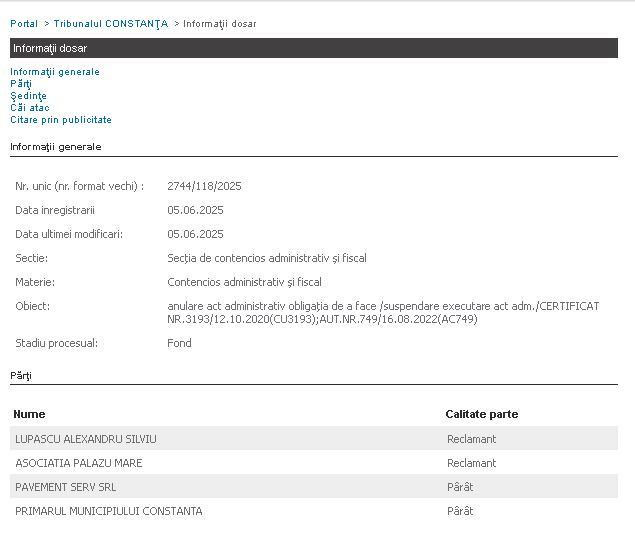Click the Nume column header
Screen dimensions: 635x535
coord(29,414)
